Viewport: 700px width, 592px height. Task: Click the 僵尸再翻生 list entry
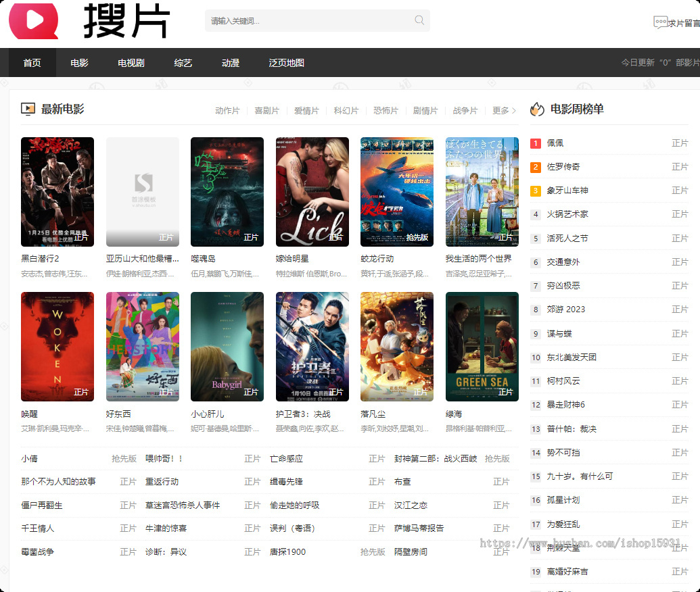(x=42, y=505)
